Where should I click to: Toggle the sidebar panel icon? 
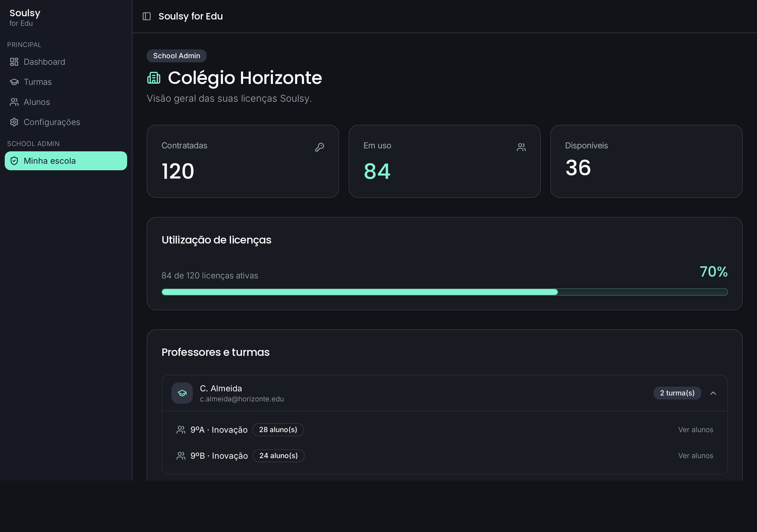point(146,16)
